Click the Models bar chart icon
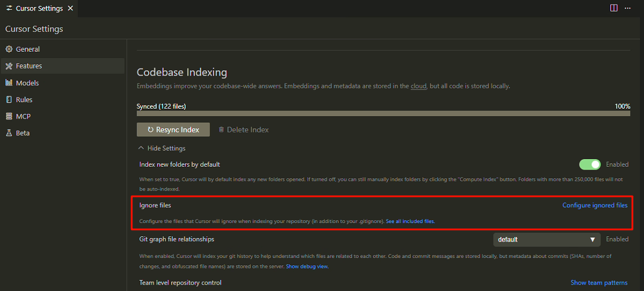644x291 pixels. pos(9,83)
